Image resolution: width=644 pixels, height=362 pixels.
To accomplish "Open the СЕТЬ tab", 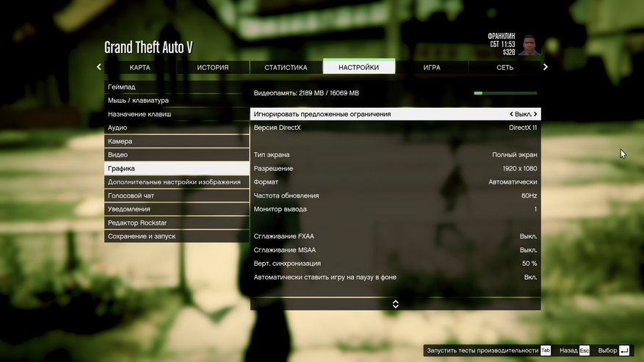I will pyautogui.click(x=504, y=68).
